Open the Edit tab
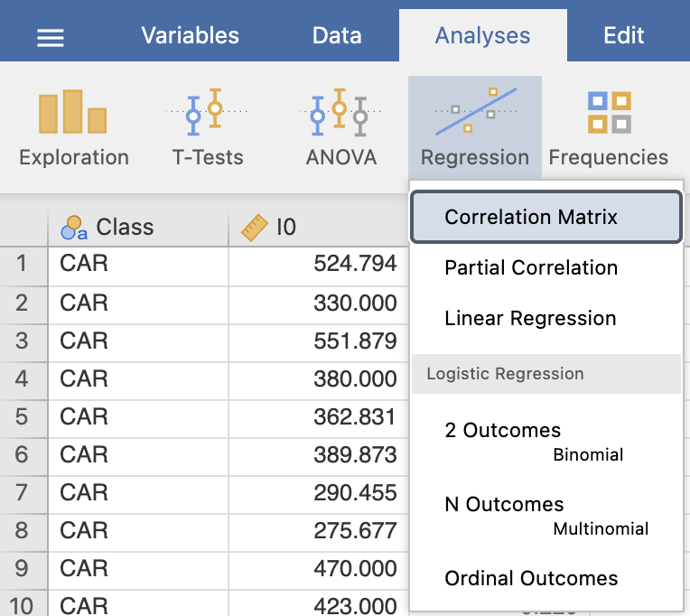 [x=624, y=35]
